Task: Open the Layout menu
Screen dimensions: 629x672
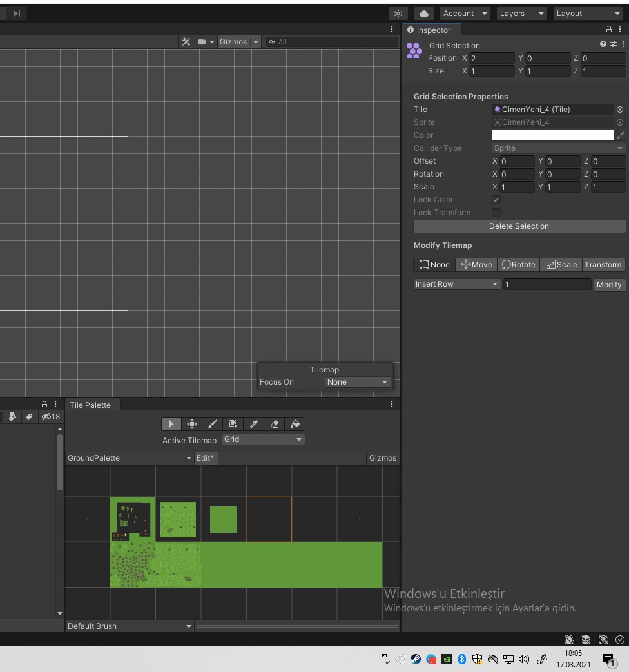Action: coord(588,13)
